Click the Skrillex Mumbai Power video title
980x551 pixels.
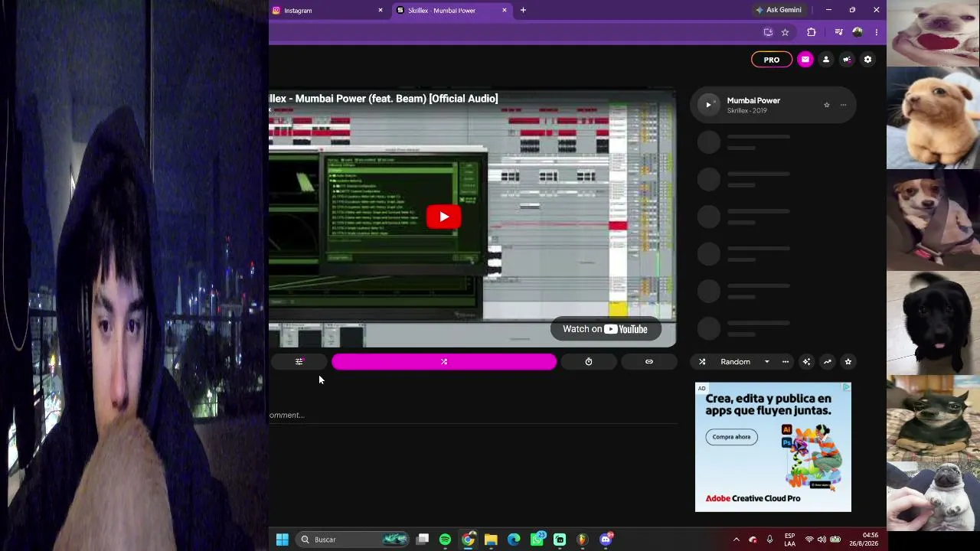coord(384,99)
